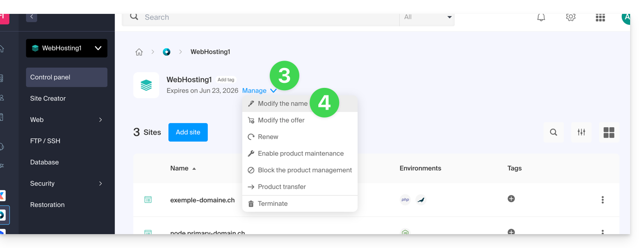
Task: Select Modify the name menu option
Action: [282, 104]
